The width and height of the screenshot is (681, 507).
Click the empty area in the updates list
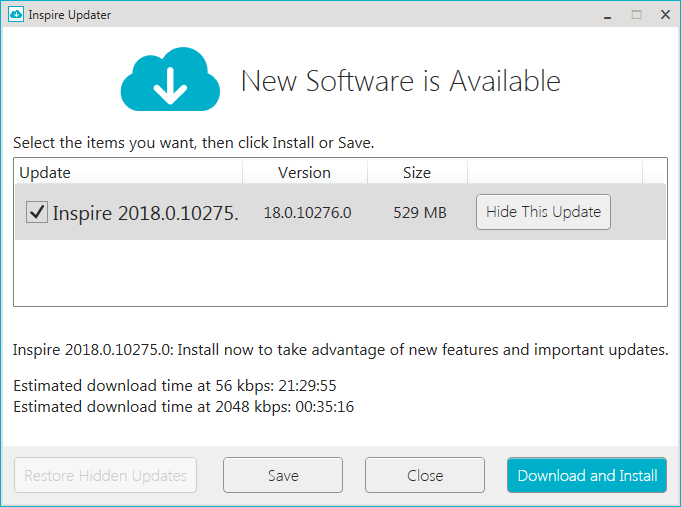[340, 273]
